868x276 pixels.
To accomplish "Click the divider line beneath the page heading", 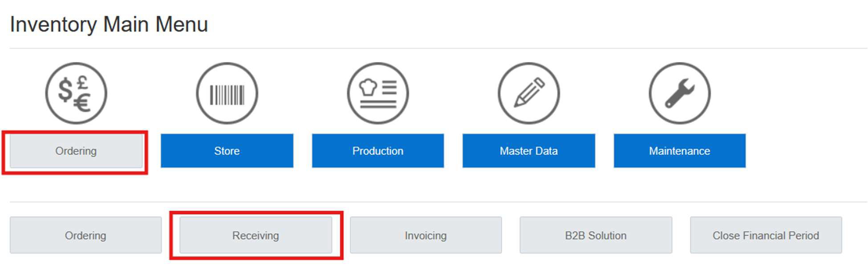I will (x=438, y=48).
